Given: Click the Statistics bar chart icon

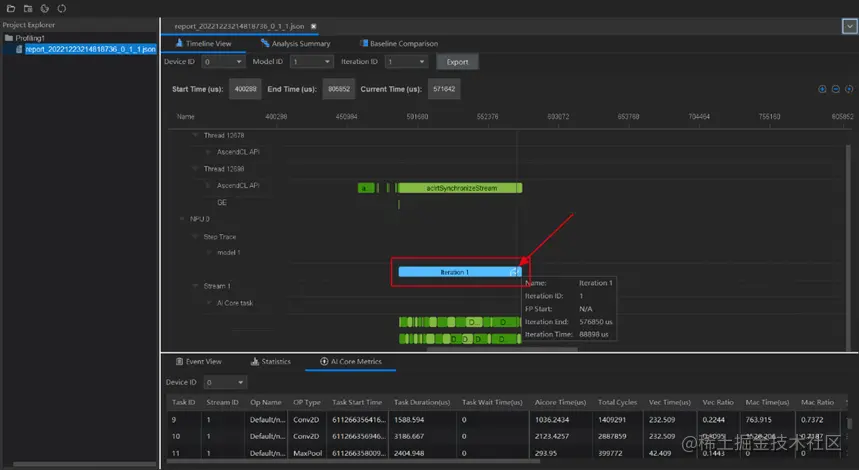Looking at the screenshot, I should pos(254,362).
